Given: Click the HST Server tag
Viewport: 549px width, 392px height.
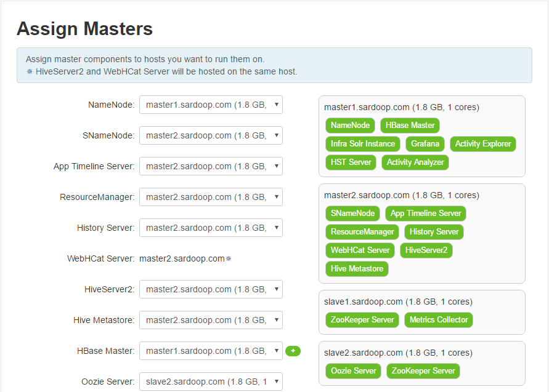Looking at the screenshot, I should click(x=351, y=162).
